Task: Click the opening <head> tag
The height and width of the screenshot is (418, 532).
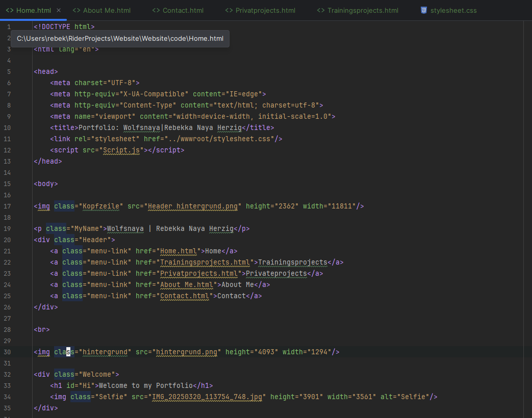Action: point(46,71)
